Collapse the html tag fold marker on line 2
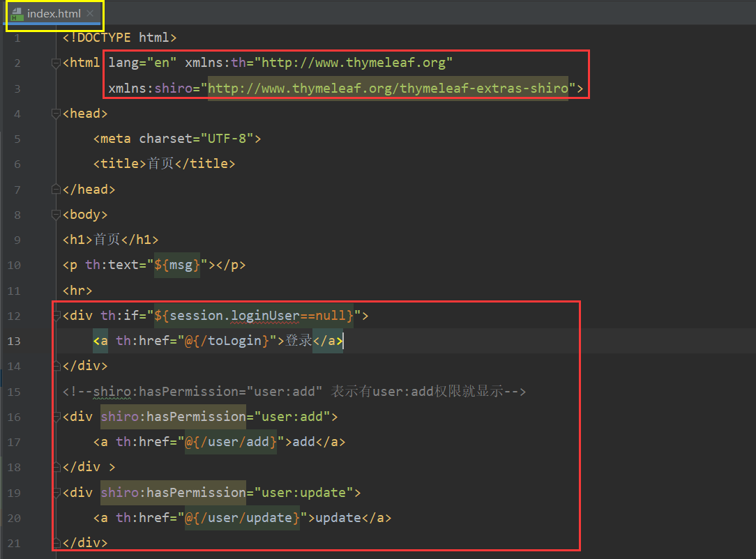 click(x=56, y=63)
